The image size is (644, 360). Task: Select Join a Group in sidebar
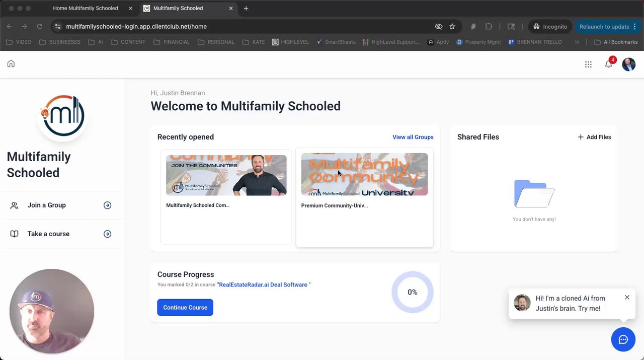(x=62, y=205)
